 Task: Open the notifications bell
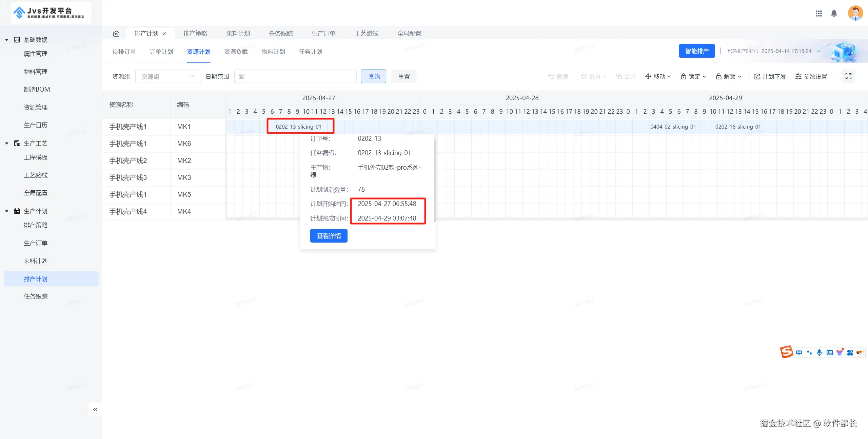834,14
